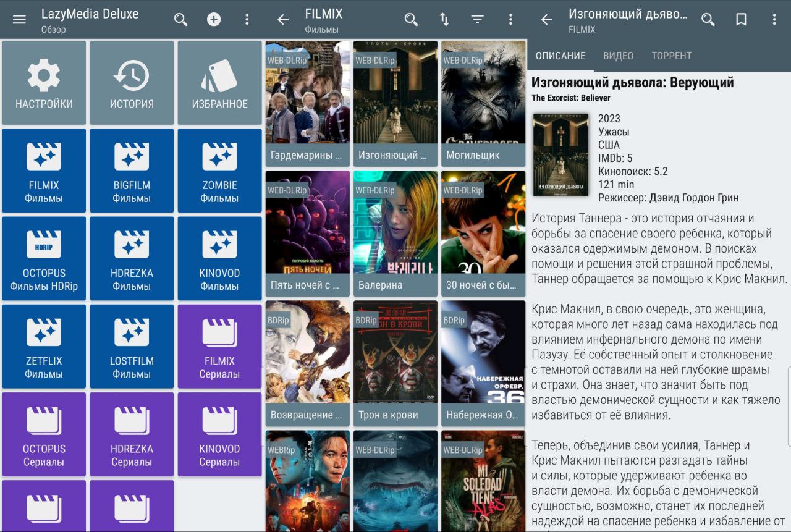Open OCTOPUS Сериалы tile
The height and width of the screenshot is (532, 791).
(44, 434)
